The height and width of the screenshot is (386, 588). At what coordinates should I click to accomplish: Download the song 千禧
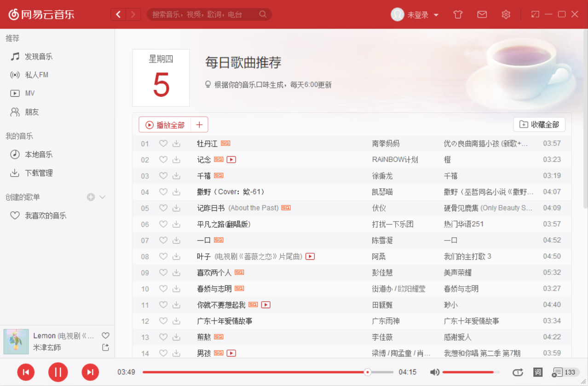[176, 176]
